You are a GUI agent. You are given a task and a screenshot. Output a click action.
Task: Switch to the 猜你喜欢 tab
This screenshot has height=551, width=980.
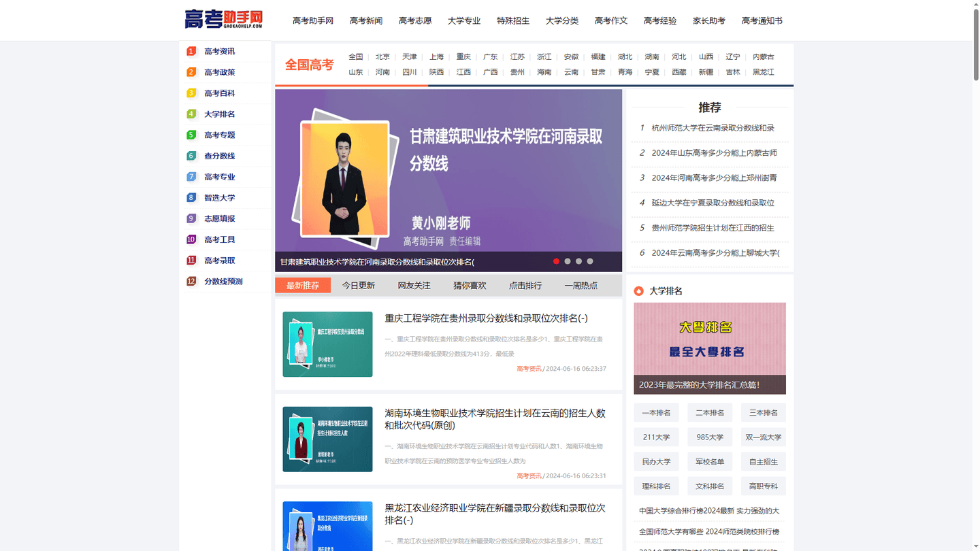470,286
